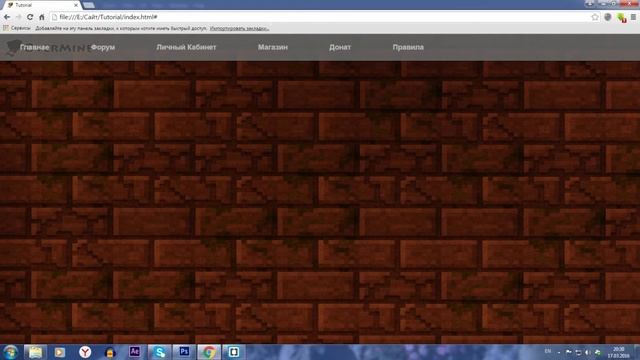Viewport: 640px width, 360px height.
Task: Click the browser forward arrow
Action: pyautogui.click(x=18, y=17)
